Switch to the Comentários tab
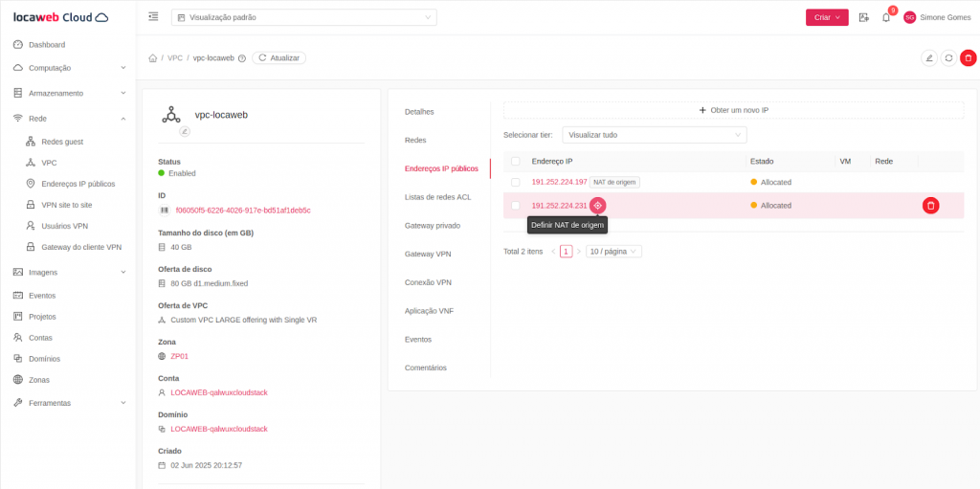This screenshot has width=980, height=489. coord(426,367)
